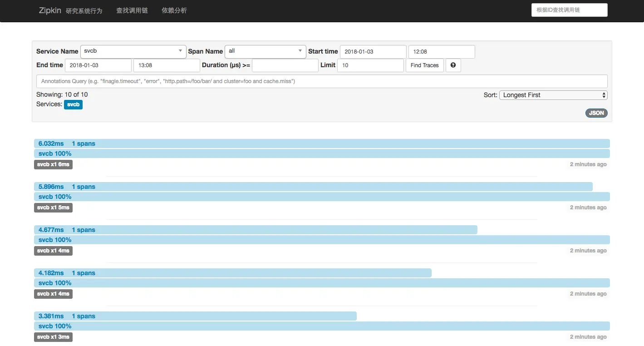Open the 5.896ms trace bar
644x346 pixels.
click(313, 187)
